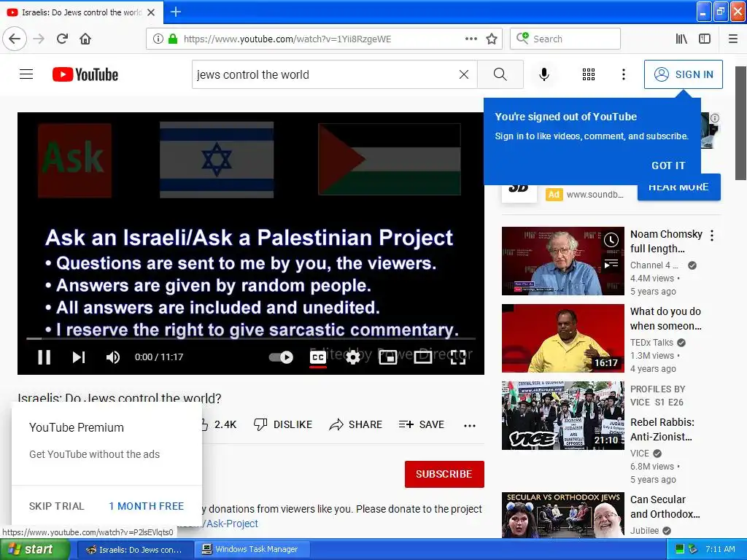Click the SIGN IN button
747x560 pixels.
(683, 74)
